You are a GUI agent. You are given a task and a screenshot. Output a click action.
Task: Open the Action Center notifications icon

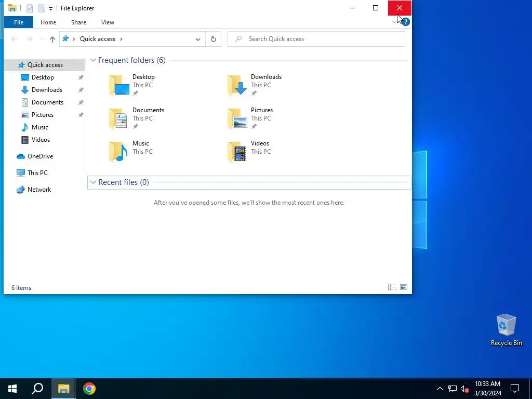click(515, 389)
